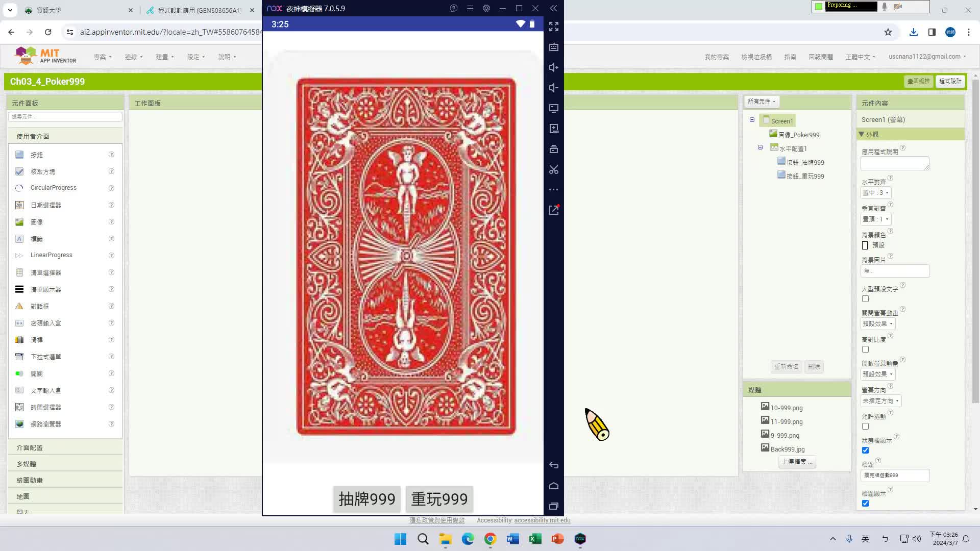Open PowerPoint from Windows taskbar
This screenshot has height=551, width=980.
pos(558,539)
